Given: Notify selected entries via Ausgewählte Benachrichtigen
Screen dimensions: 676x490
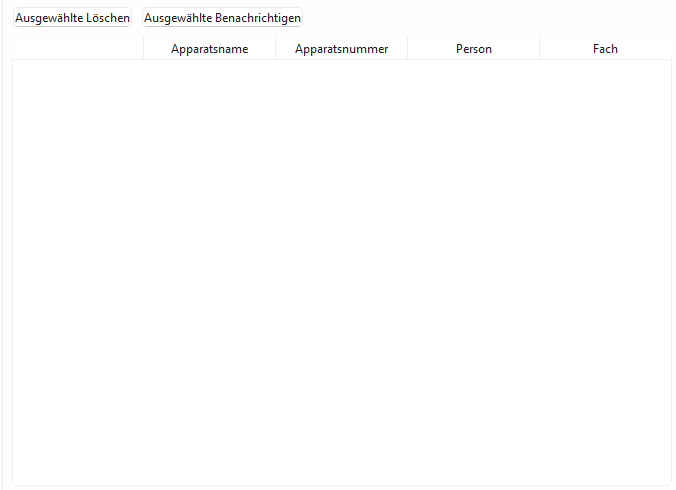Looking at the screenshot, I should tap(222, 18).
